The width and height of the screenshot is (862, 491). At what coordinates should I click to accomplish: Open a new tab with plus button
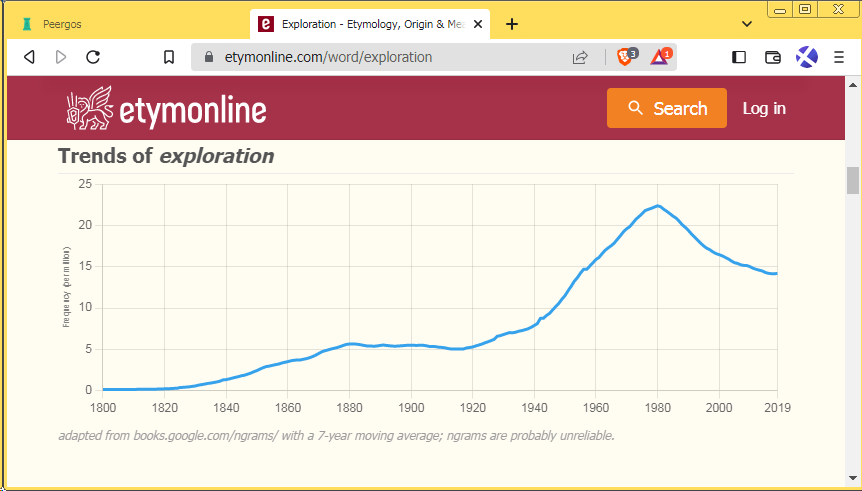[x=512, y=23]
